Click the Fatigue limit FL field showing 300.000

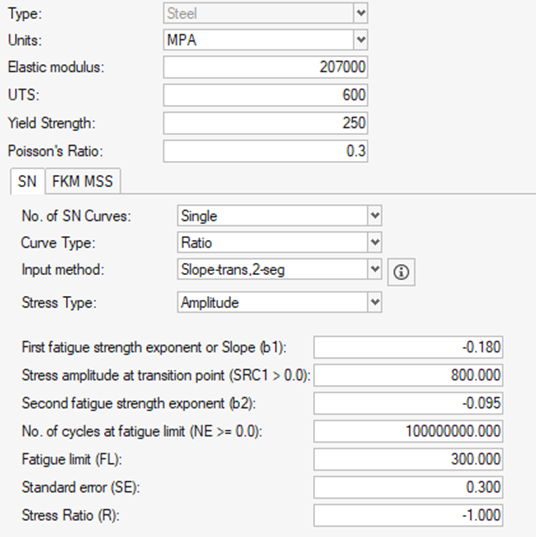coord(408,459)
